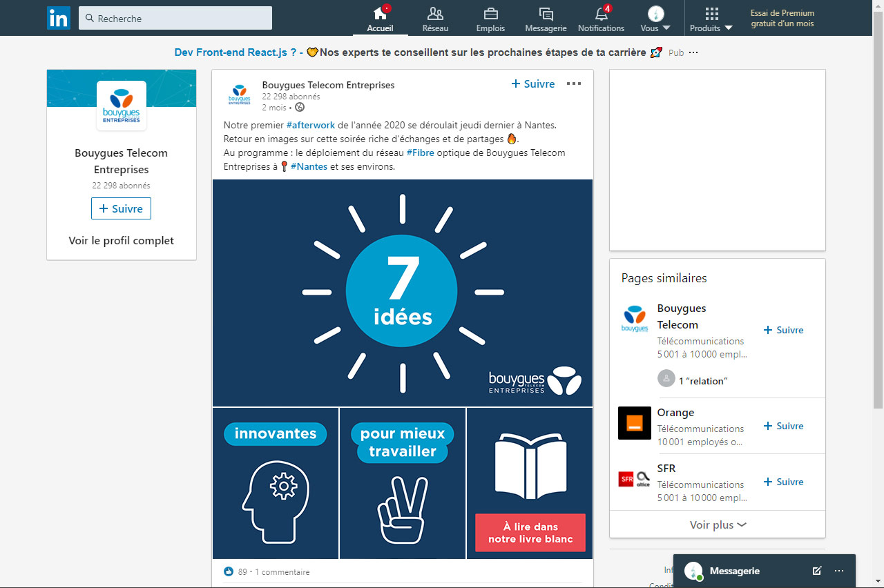Follow Bouygues Telecom in Pages similaires
This screenshot has width=884, height=588.
(x=783, y=330)
